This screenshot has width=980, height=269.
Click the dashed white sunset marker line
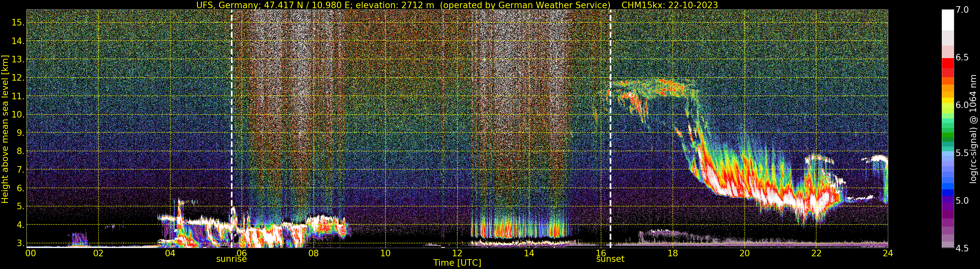point(610,129)
